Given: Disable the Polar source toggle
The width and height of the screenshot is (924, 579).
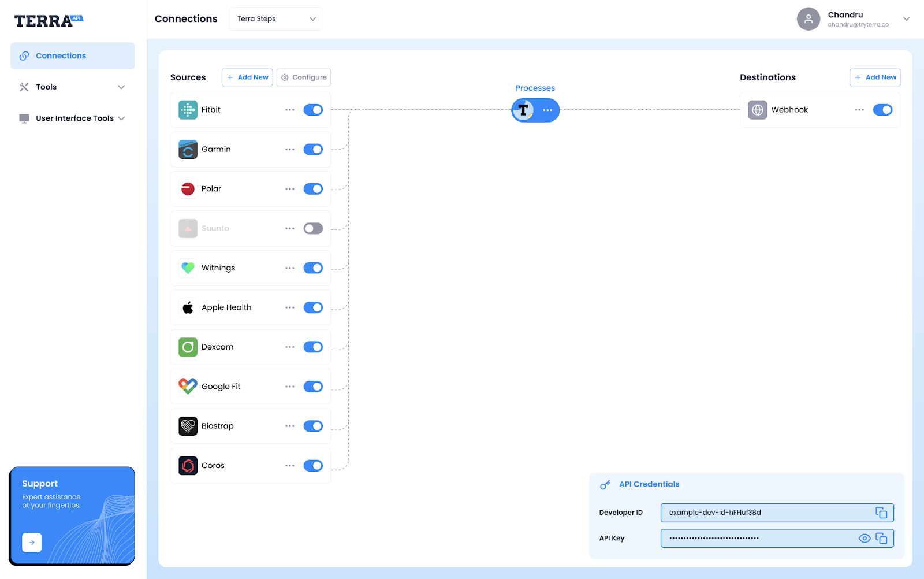Looking at the screenshot, I should pos(313,188).
